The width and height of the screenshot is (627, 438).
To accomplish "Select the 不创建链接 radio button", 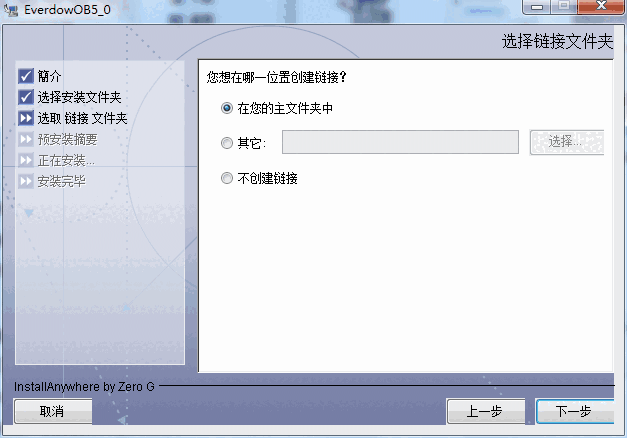I will [x=227, y=178].
